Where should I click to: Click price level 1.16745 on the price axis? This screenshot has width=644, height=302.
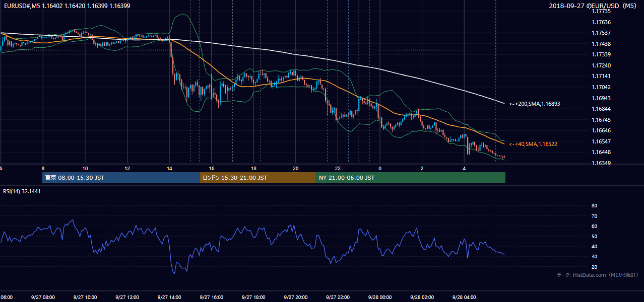[601, 120]
